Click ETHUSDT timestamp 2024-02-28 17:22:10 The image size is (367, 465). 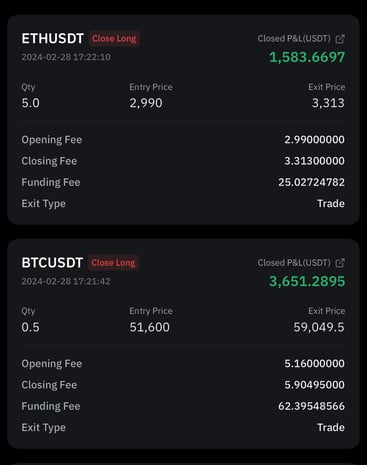click(66, 57)
